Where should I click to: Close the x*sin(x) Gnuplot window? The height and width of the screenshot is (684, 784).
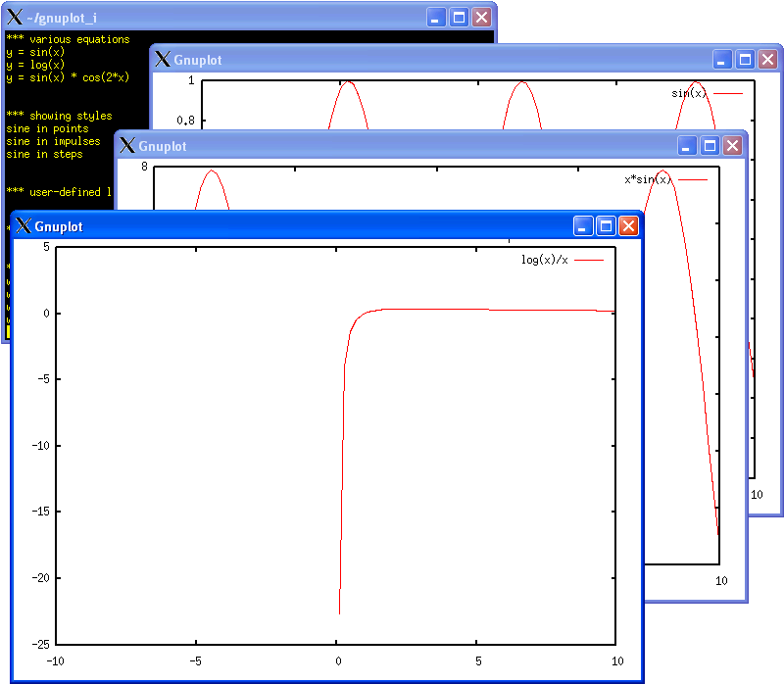tap(732, 146)
